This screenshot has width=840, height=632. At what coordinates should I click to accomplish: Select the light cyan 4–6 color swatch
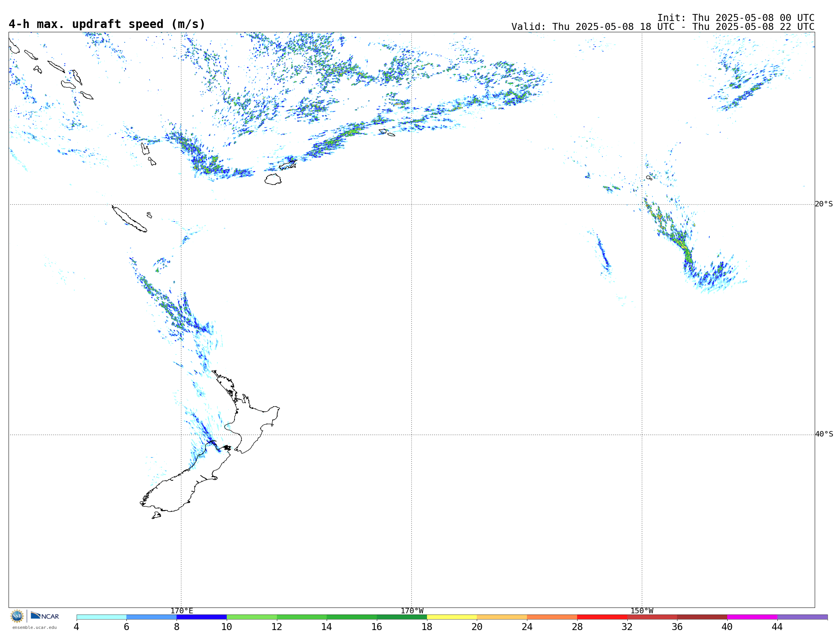[101, 617]
